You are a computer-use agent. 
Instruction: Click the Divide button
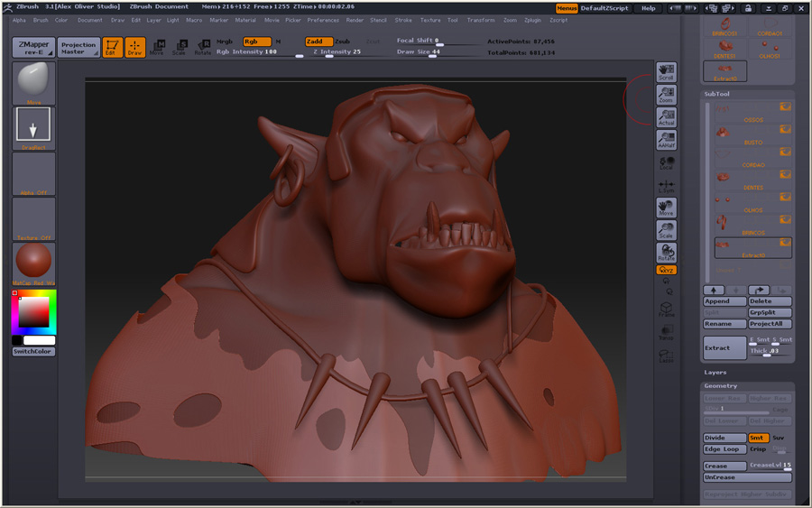724,438
